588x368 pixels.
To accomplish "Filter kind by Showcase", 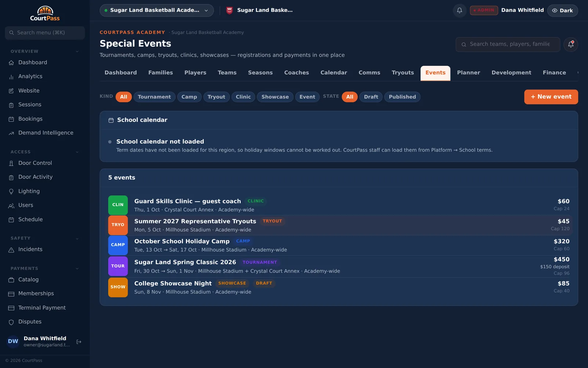I will (275, 97).
